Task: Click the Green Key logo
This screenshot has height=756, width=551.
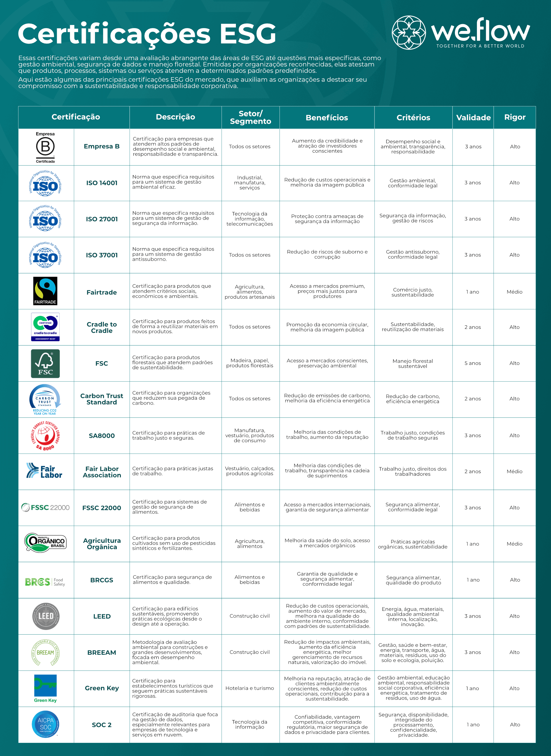Action: click(x=45, y=688)
